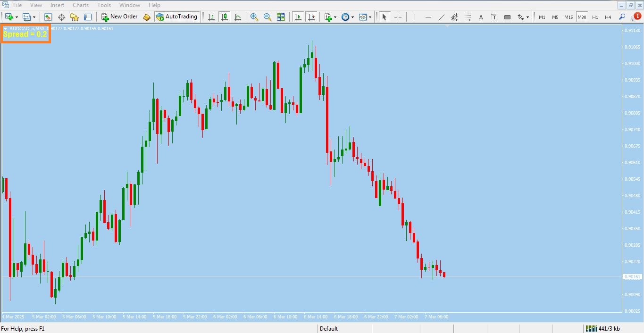Insert a text label
This screenshot has width=644, height=333.
494,17
